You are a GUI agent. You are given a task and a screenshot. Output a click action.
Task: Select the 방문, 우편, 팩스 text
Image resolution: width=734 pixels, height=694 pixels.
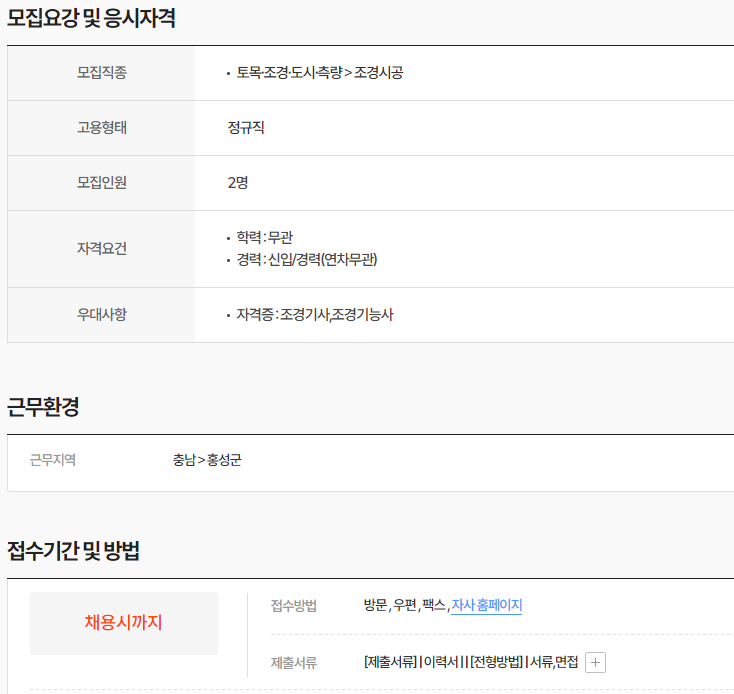406,605
